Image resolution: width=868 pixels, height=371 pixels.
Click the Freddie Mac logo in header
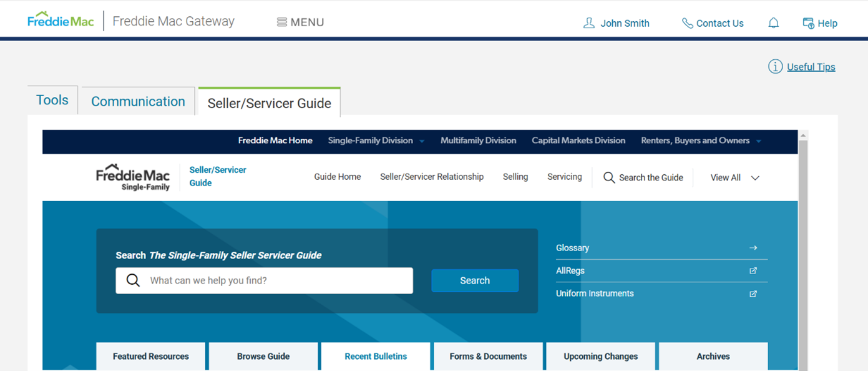61,21
